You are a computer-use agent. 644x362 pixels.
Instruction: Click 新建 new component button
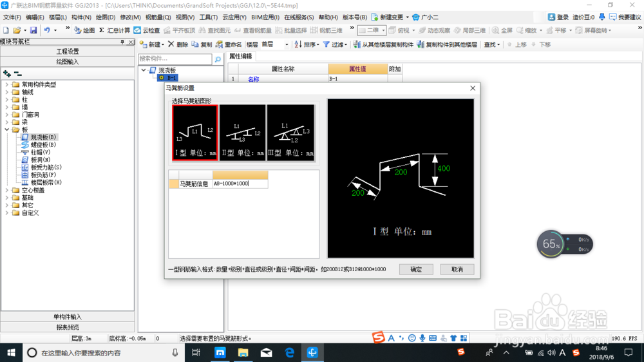click(151, 44)
